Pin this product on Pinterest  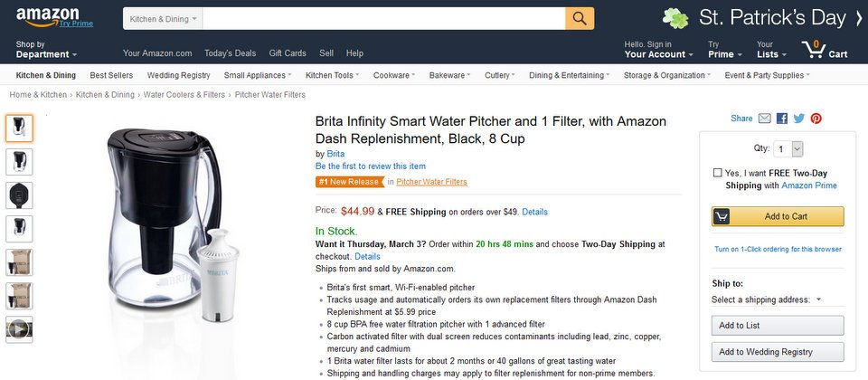[816, 119]
